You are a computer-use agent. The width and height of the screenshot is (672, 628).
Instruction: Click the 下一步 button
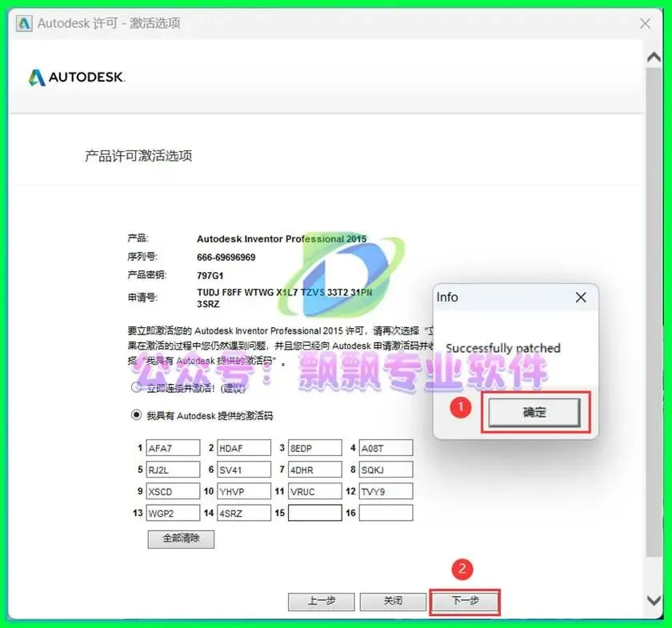465,601
